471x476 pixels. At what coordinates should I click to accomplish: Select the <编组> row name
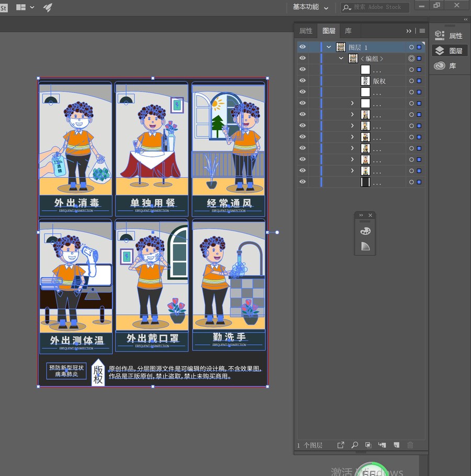point(372,59)
